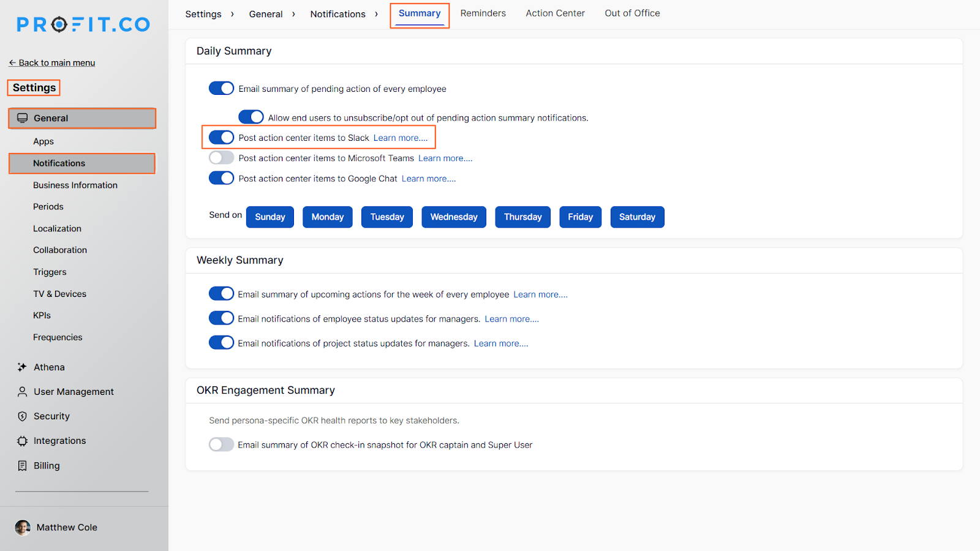
Task: Toggle the Thursday send day button
Action: [523, 217]
